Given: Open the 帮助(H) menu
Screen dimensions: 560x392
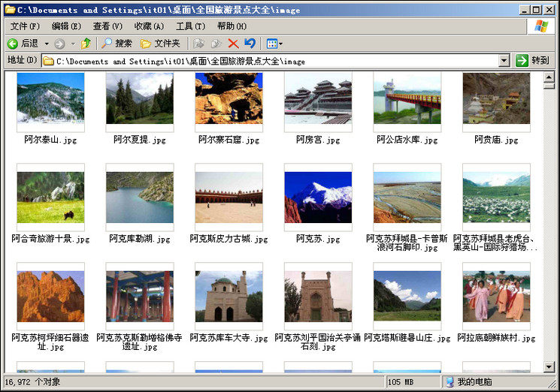Looking at the screenshot, I should tap(232, 26).
